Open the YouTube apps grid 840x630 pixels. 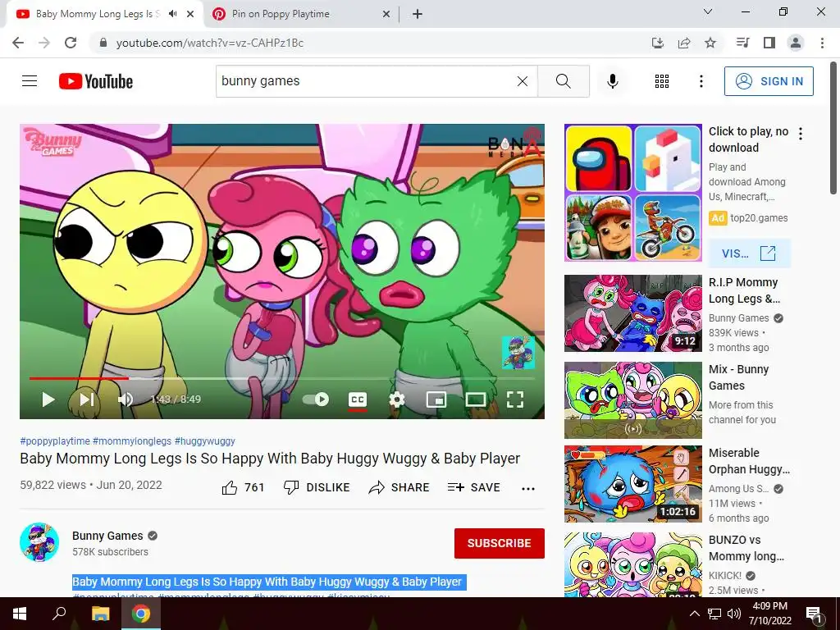tap(662, 81)
